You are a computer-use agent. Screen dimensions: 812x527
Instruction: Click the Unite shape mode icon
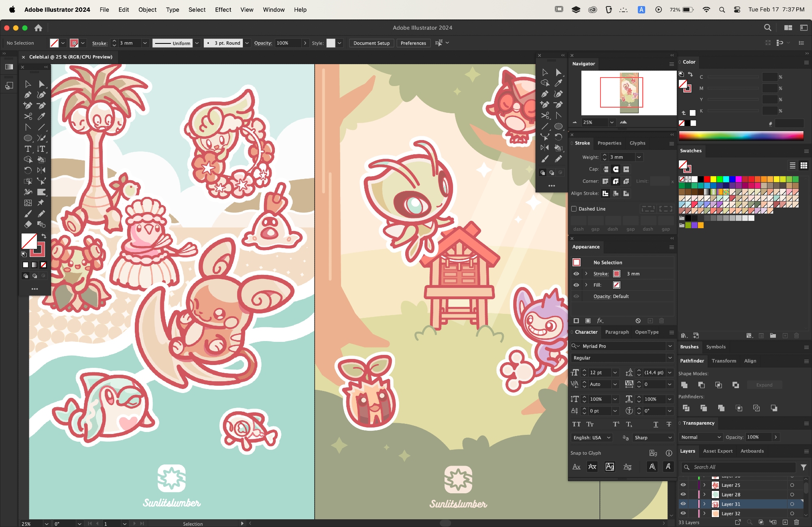(x=685, y=385)
